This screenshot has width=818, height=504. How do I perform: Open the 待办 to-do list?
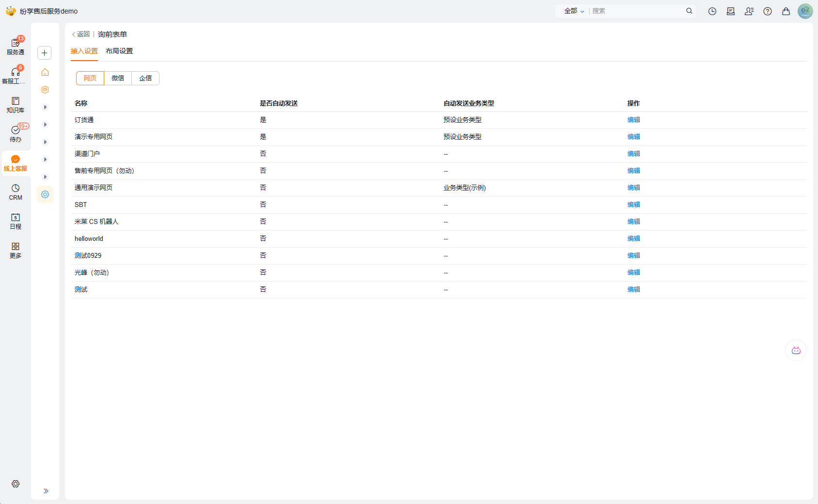[16, 133]
